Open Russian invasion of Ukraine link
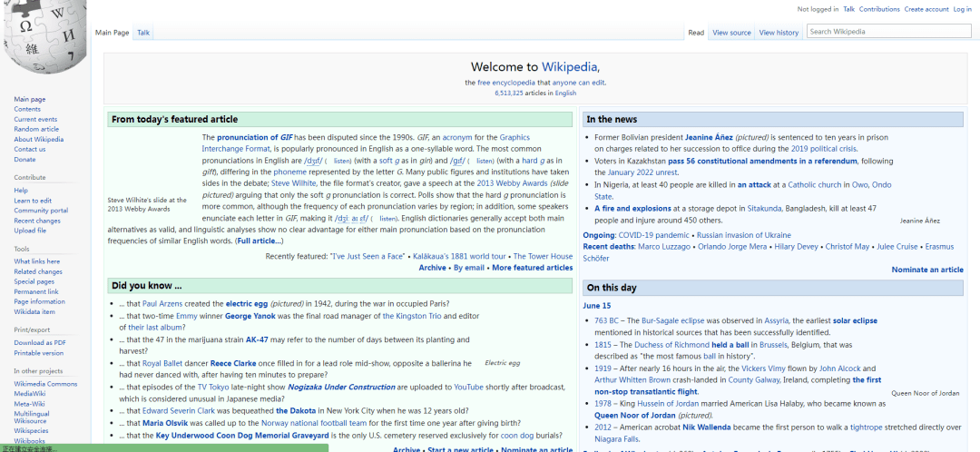The width and height of the screenshot is (980, 452). [x=744, y=235]
